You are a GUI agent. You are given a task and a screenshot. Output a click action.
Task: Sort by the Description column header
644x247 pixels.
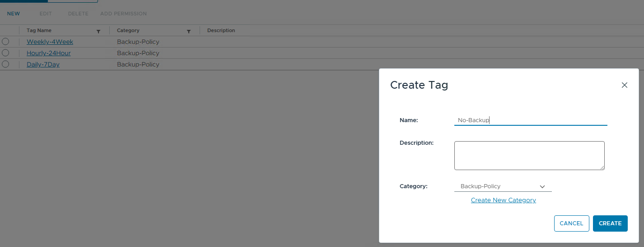(221, 30)
